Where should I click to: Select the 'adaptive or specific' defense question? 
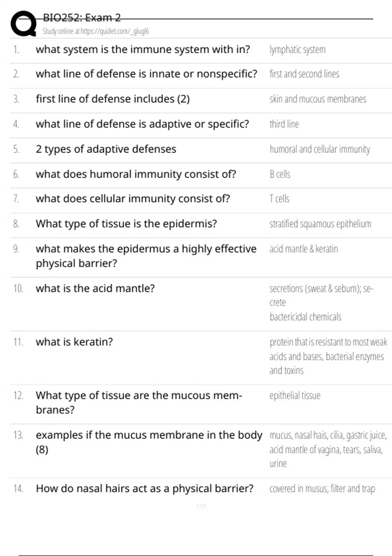(x=142, y=124)
